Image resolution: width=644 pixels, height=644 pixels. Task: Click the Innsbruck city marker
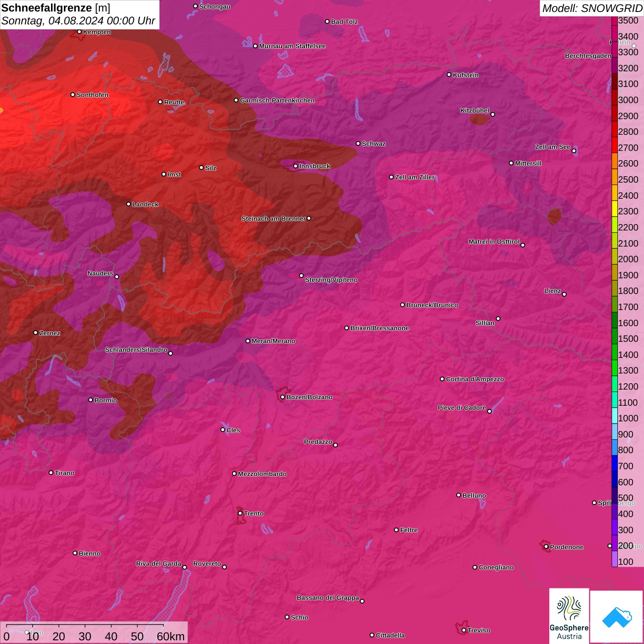(295, 166)
